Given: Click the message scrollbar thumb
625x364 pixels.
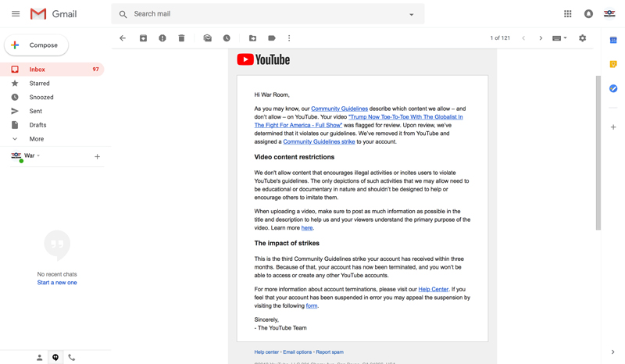Looking at the screenshot, I should click(598, 152).
